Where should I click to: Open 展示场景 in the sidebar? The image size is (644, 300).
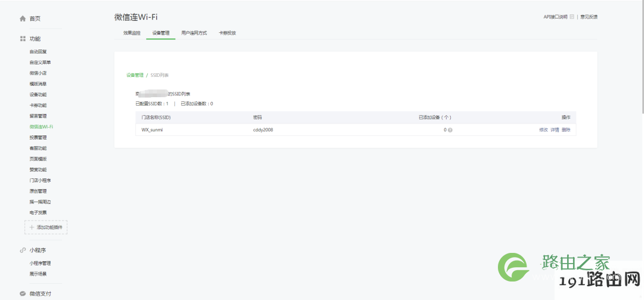(x=38, y=274)
